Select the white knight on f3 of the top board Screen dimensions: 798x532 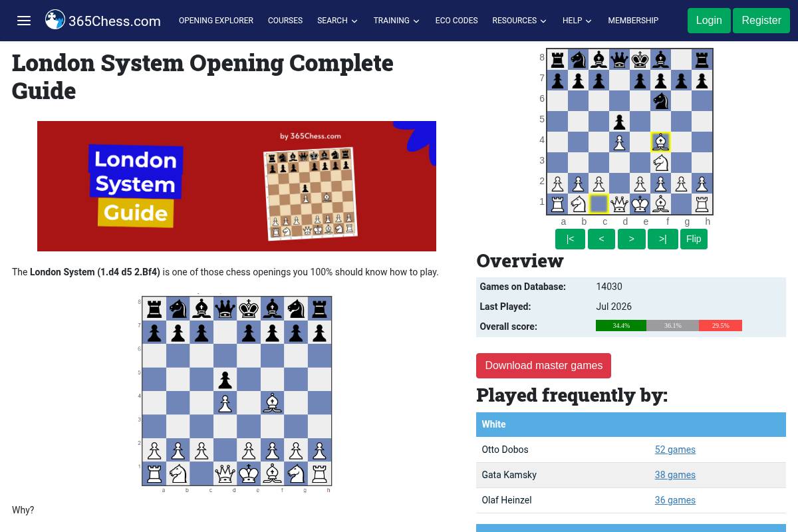coord(660,162)
